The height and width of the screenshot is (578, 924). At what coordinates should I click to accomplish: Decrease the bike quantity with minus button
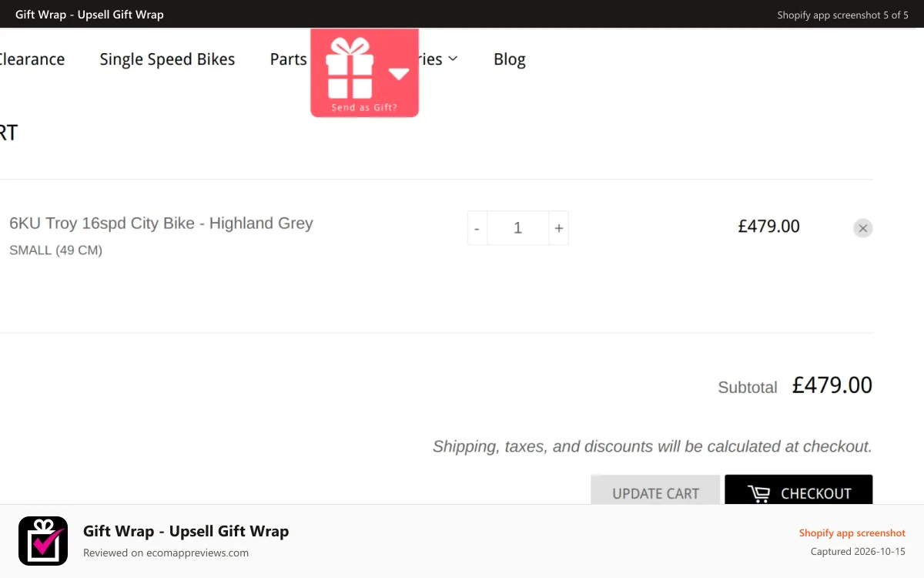click(477, 228)
